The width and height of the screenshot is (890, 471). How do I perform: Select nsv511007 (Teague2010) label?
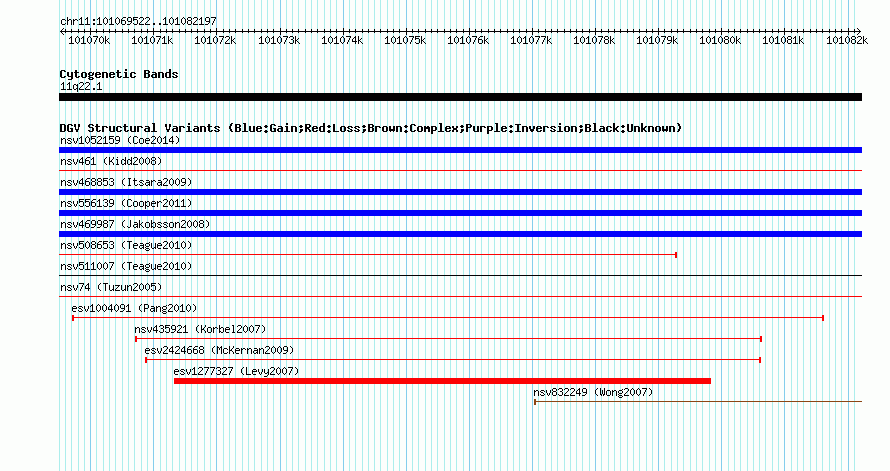point(126,266)
